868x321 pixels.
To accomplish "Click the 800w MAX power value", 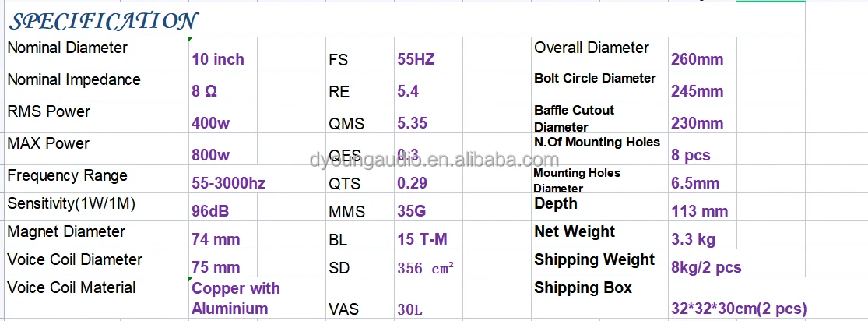I will pyautogui.click(x=210, y=155).
